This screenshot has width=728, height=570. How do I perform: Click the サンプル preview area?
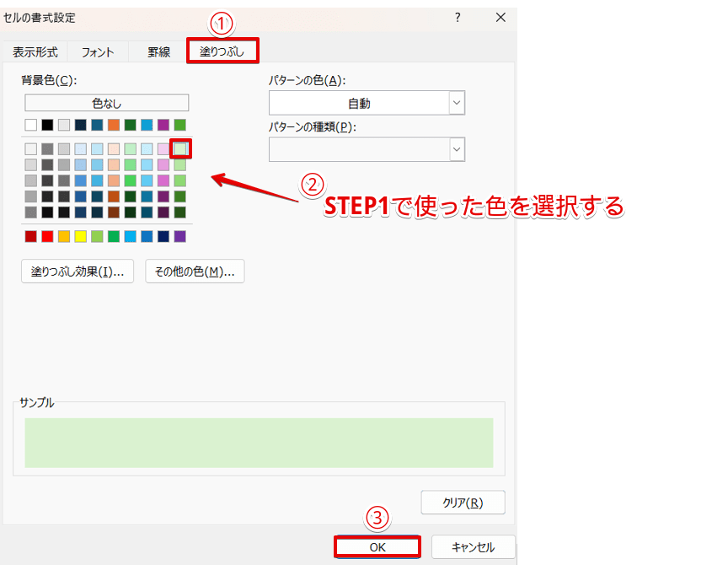point(259,443)
